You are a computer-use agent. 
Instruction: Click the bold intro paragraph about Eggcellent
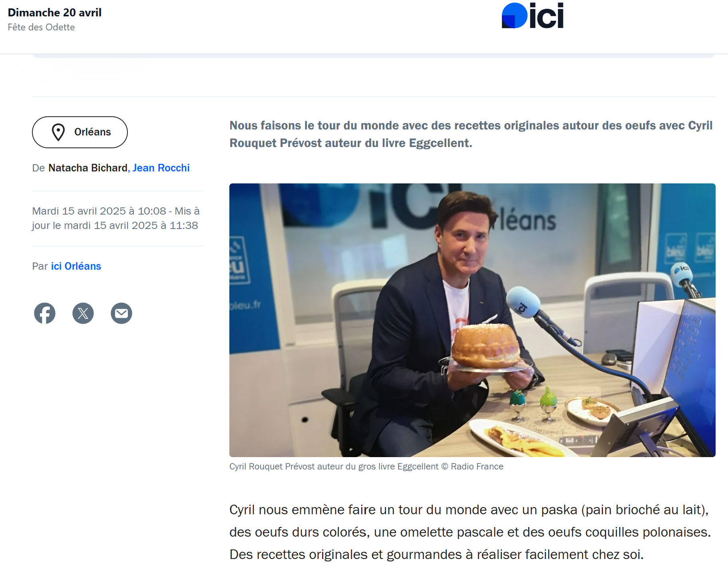[471, 134]
